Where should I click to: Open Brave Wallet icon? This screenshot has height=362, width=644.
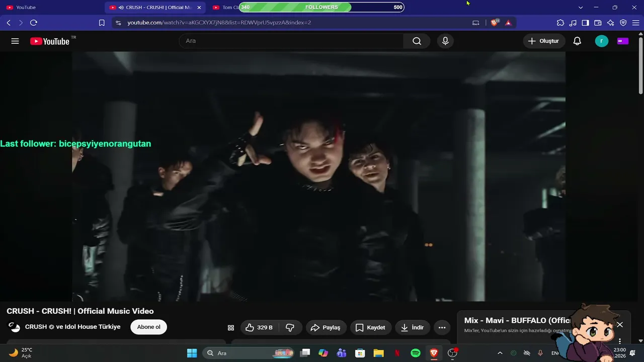[598, 23]
